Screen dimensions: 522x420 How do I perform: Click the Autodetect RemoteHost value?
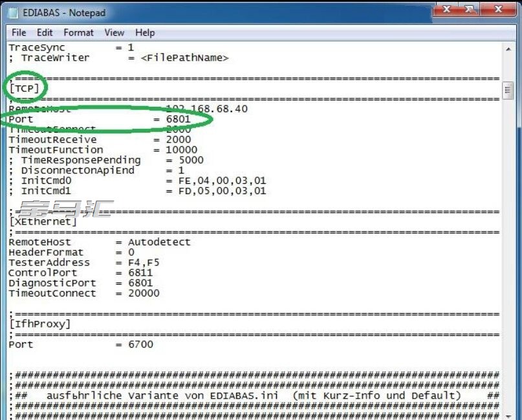[159, 242]
